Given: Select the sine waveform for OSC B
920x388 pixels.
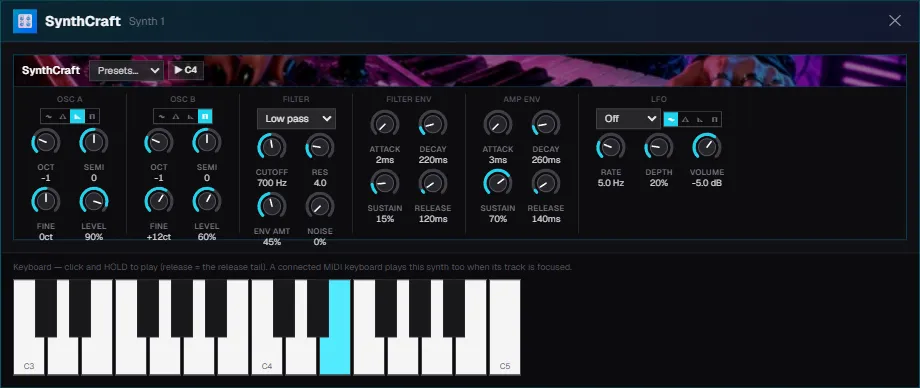Looking at the screenshot, I should (x=162, y=116).
